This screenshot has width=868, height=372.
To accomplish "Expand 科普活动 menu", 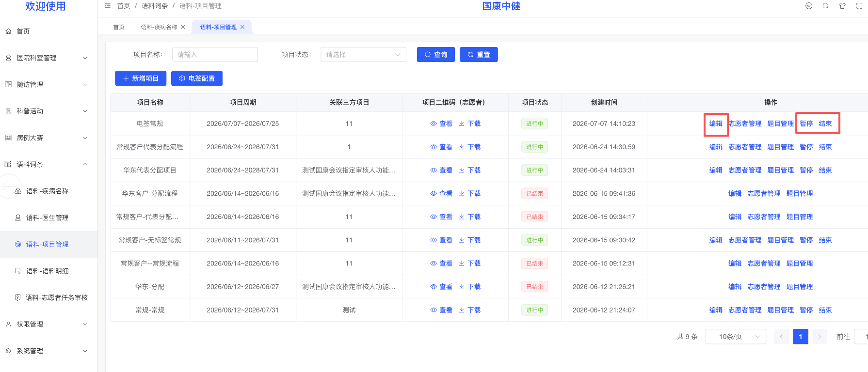I will click(48, 111).
